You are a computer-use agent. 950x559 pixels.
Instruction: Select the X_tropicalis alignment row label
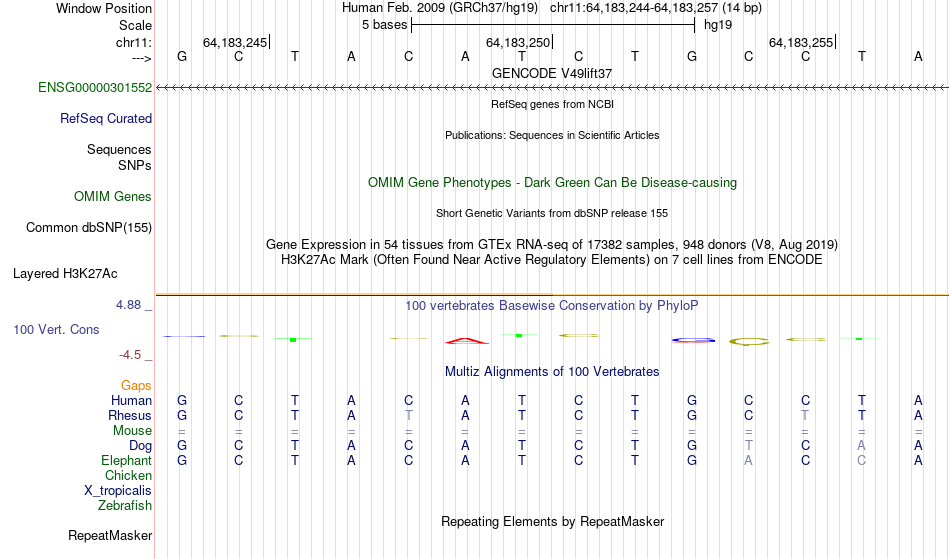pyautogui.click(x=118, y=491)
